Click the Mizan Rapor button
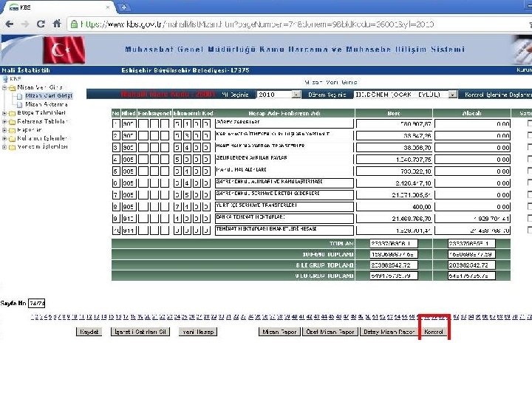Screen dimensions: 532x399 [279, 332]
